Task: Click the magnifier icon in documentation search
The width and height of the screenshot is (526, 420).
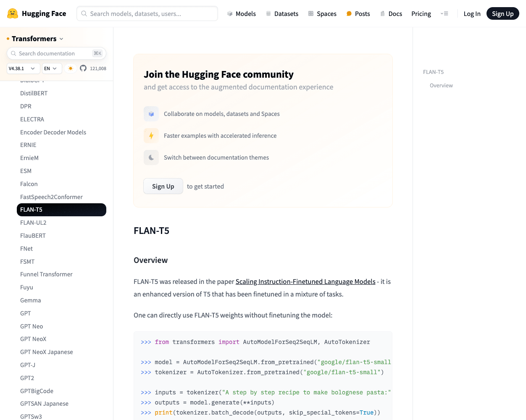Action: (13, 53)
